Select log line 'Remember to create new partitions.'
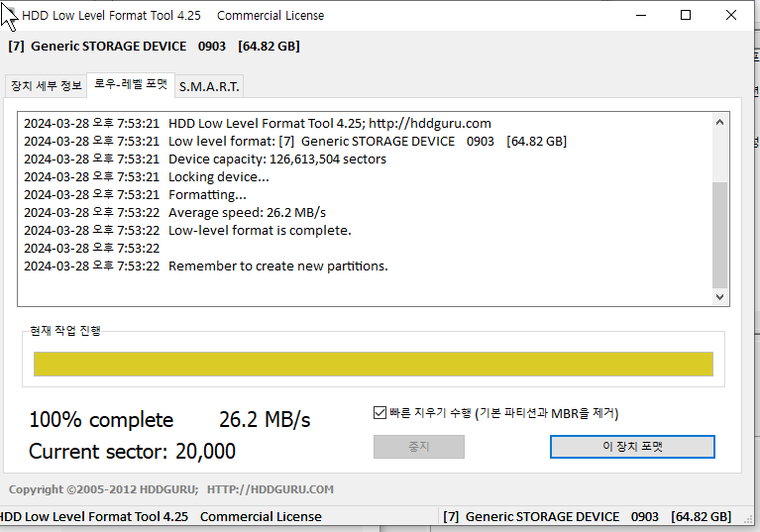 (x=278, y=266)
